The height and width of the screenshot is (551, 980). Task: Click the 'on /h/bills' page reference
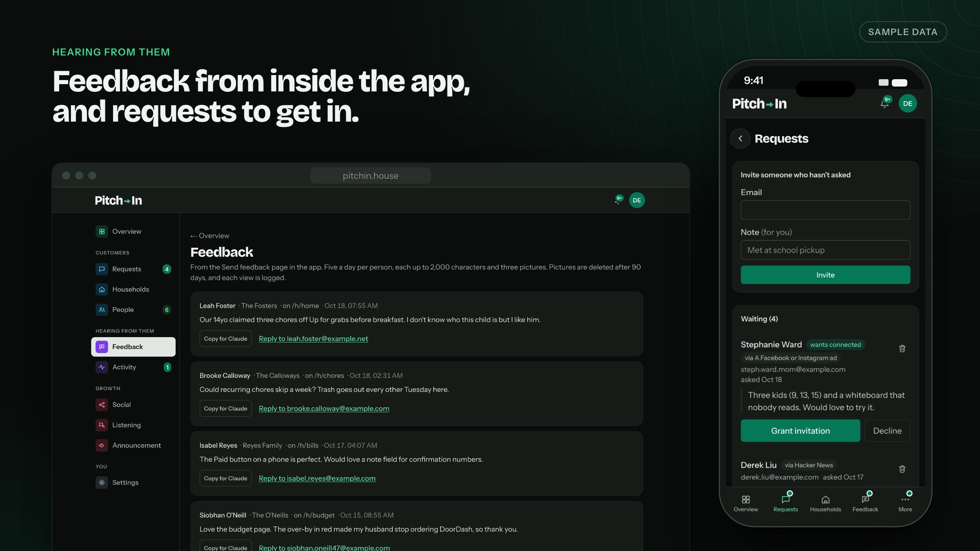click(303, 445)
